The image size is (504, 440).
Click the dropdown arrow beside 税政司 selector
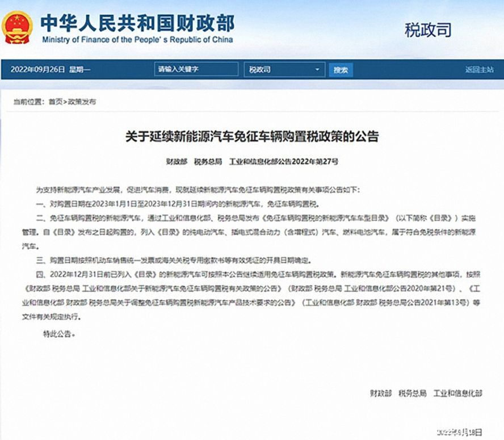pos(316,69)
